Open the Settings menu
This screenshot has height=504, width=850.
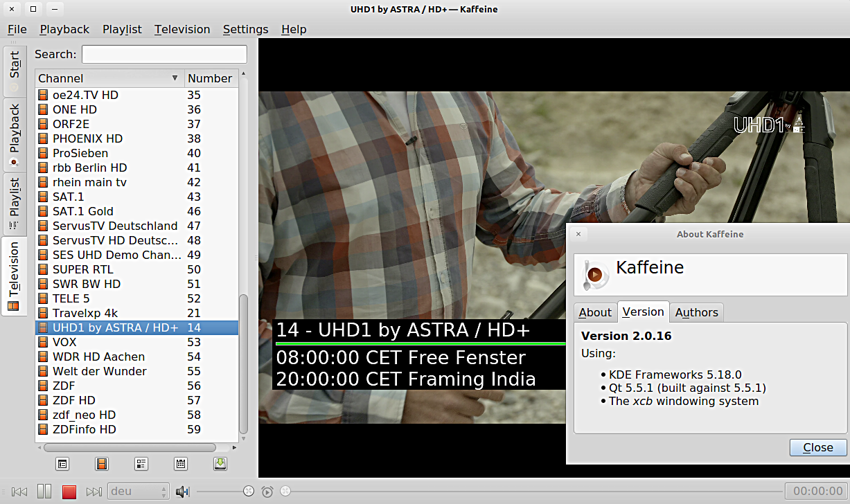(x=245, y=29)
